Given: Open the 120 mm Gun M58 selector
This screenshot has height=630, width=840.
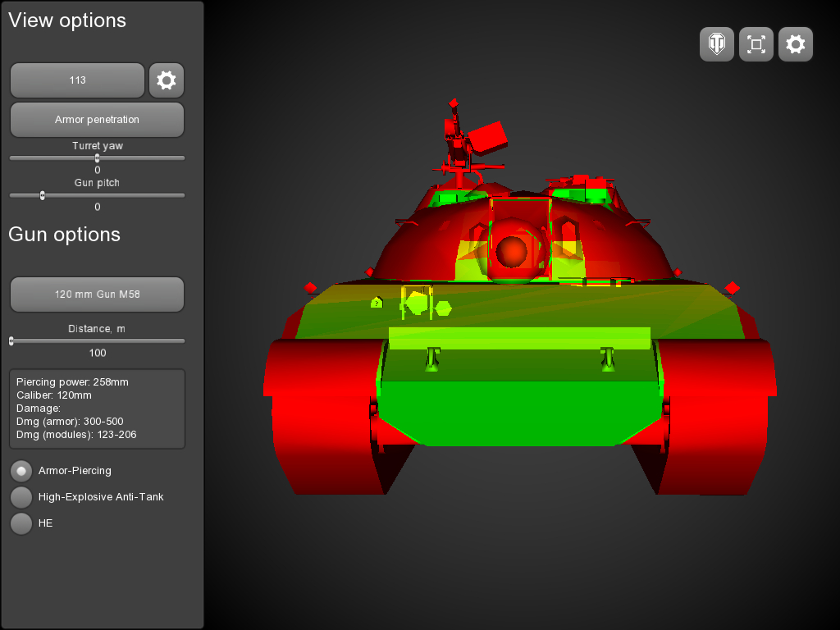Looking at the screenshot, I should pyautogui.click(x=97, y=294).
